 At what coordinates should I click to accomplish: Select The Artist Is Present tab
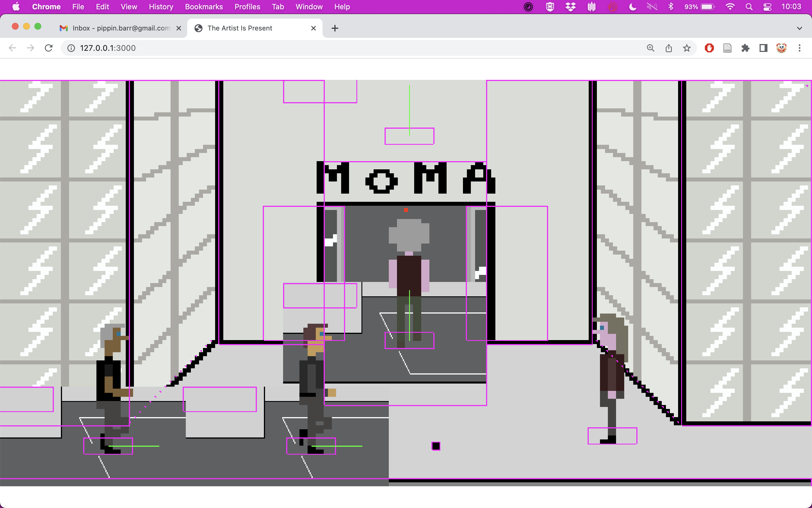(255, 28)
